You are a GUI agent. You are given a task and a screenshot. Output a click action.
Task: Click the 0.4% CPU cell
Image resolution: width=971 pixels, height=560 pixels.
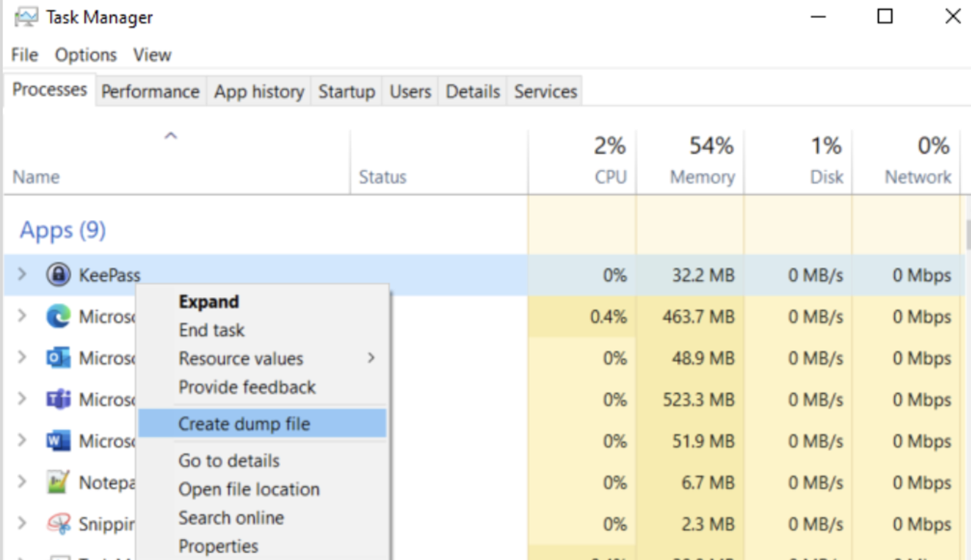pos(582,316)
